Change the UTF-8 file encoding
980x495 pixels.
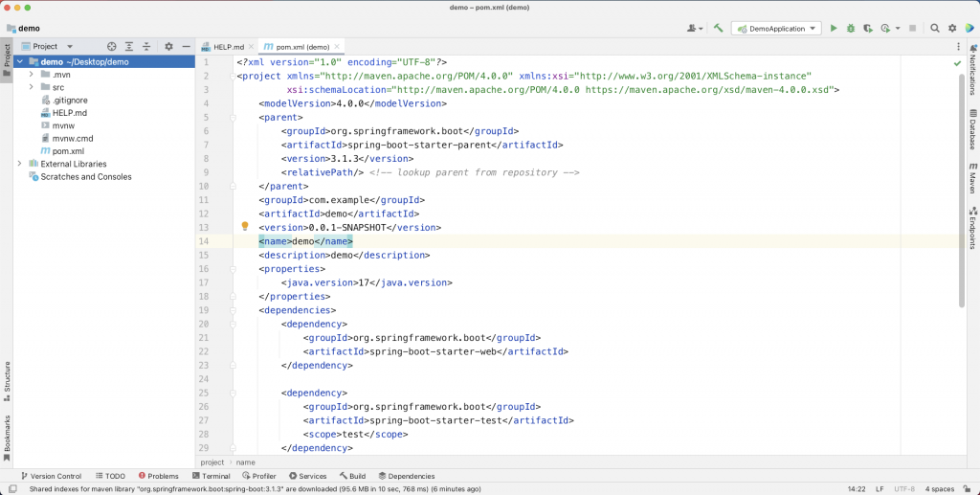click(x=904, y=488)
